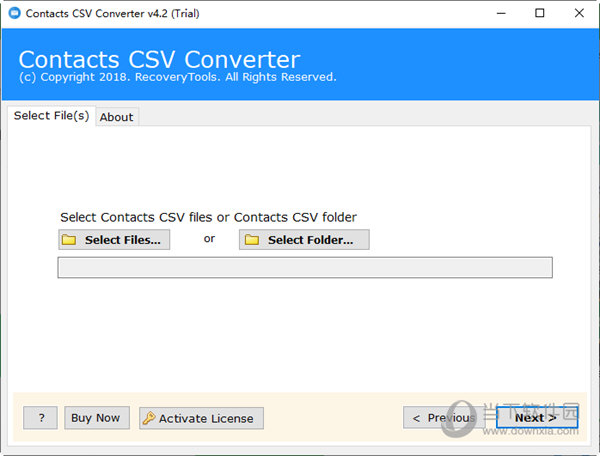Click the 'or' label between buttons
Viewport: 600px width, 456px height.
[x=209, y=239]
